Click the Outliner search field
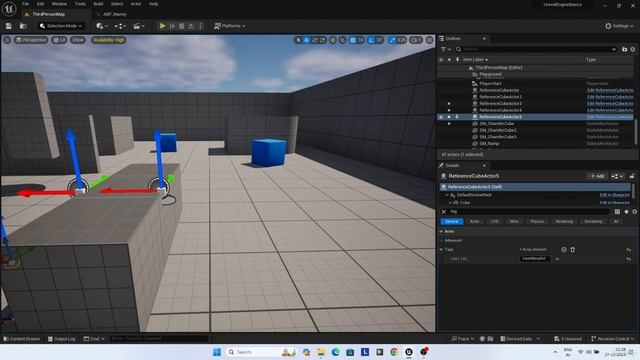 tap(536, 49)
